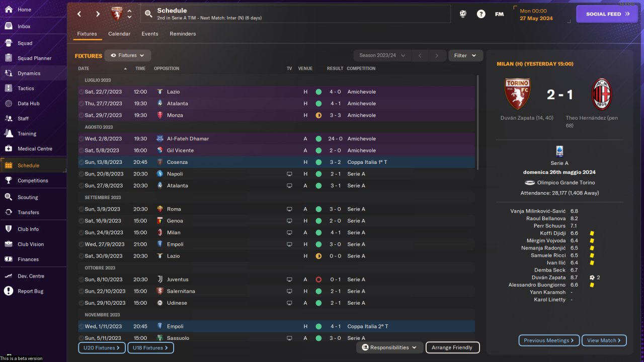
Task: Toggle the check mark beside Monza fixture
Action: coord(82,115)
